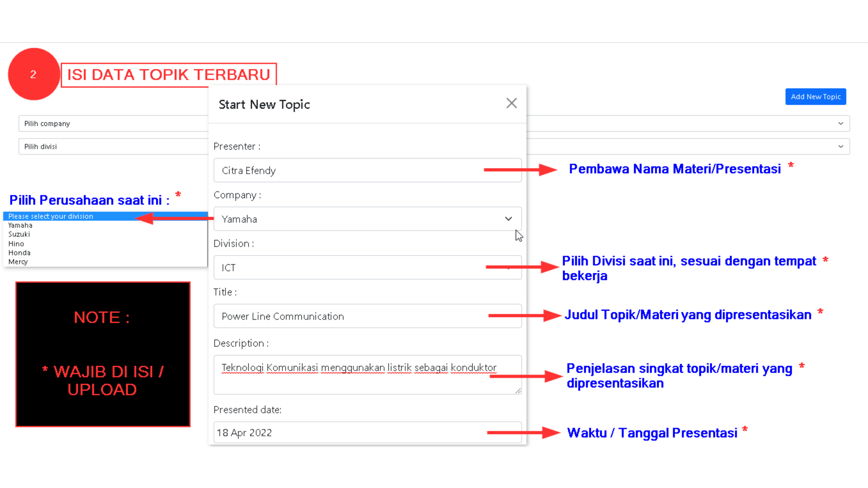Expand the Pilih company dropdown chevron

click(841, 124)
